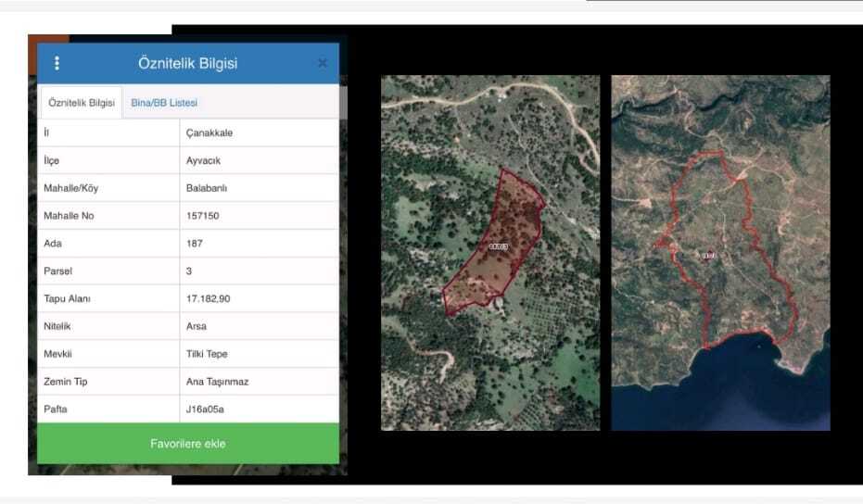Click the Balabanlı Mahalle/Köy value
Viewport: 863px width, 504px height.
pyautogui.click(x=207, y=188)
